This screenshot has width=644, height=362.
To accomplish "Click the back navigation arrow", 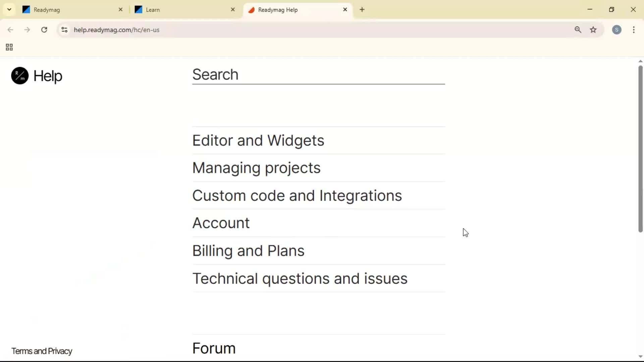I will click(10, 29).
